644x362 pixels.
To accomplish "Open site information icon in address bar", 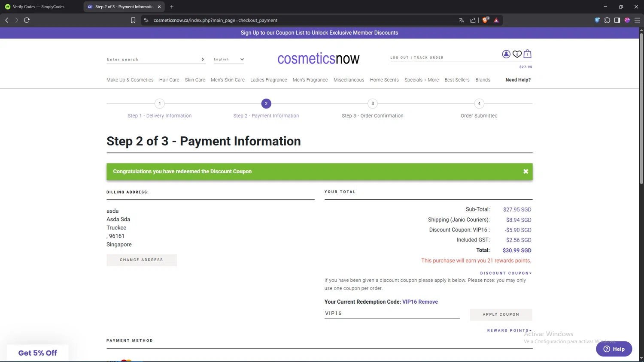I will (x=146, y=20).
